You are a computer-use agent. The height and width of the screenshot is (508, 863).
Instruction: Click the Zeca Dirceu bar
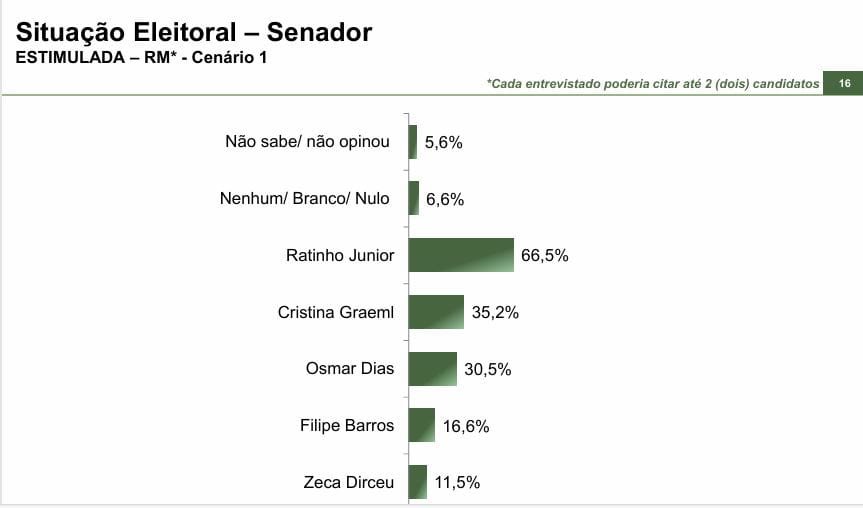[418, 482]
